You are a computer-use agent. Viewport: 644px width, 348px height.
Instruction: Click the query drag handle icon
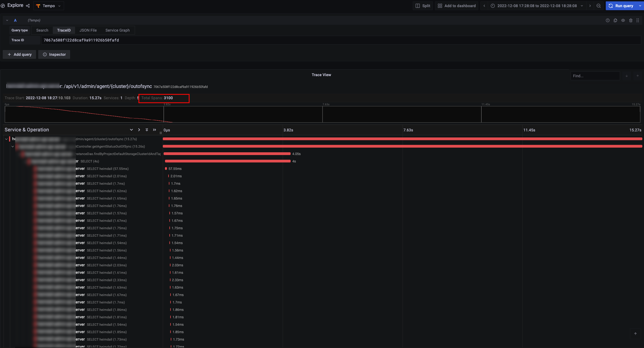tap(638, 20)
